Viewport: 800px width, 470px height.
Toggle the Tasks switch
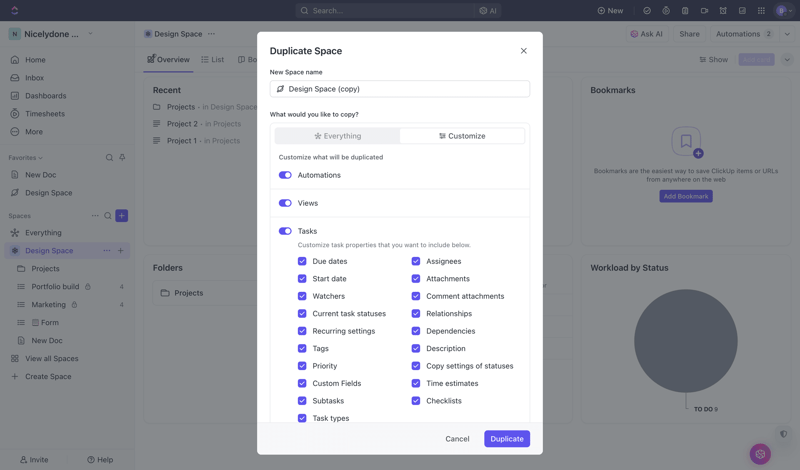[x=285, y=231]
